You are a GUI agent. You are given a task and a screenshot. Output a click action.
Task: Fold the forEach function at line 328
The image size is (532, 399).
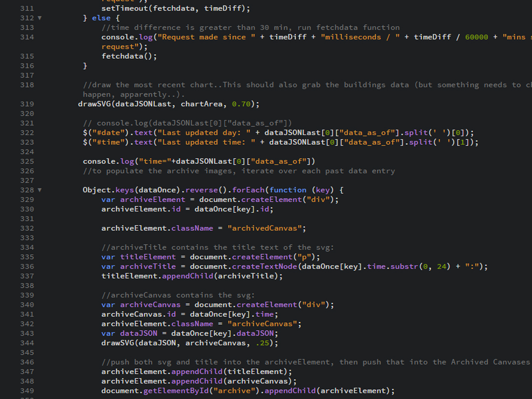(x=40, y=190)
